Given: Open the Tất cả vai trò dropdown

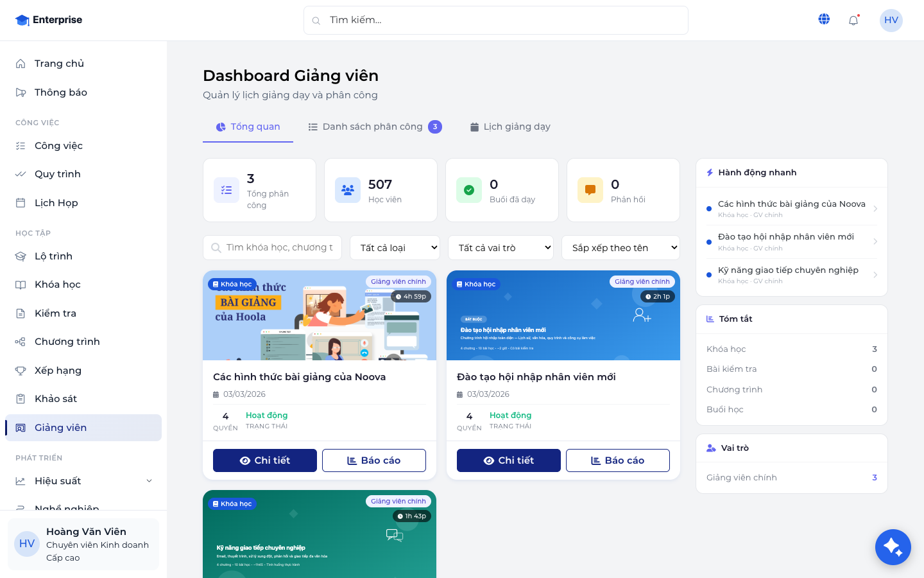Looking at the screenshot, I should point(501,248).
